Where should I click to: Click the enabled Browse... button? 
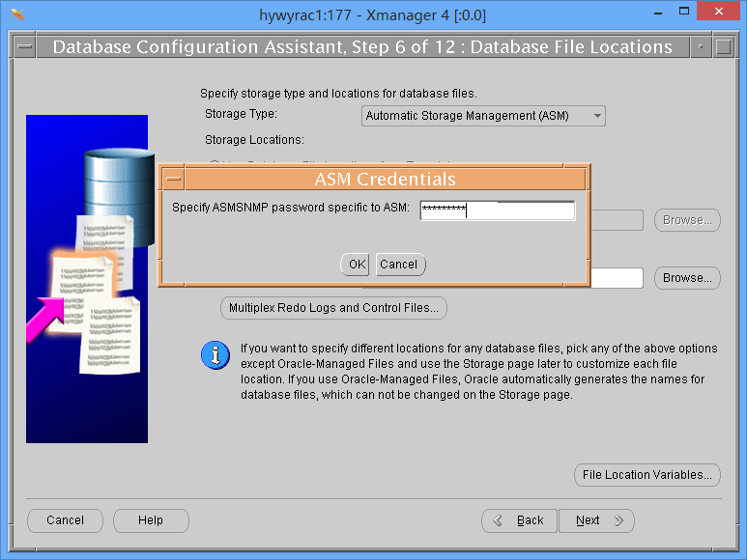click(x=687, y=278)
